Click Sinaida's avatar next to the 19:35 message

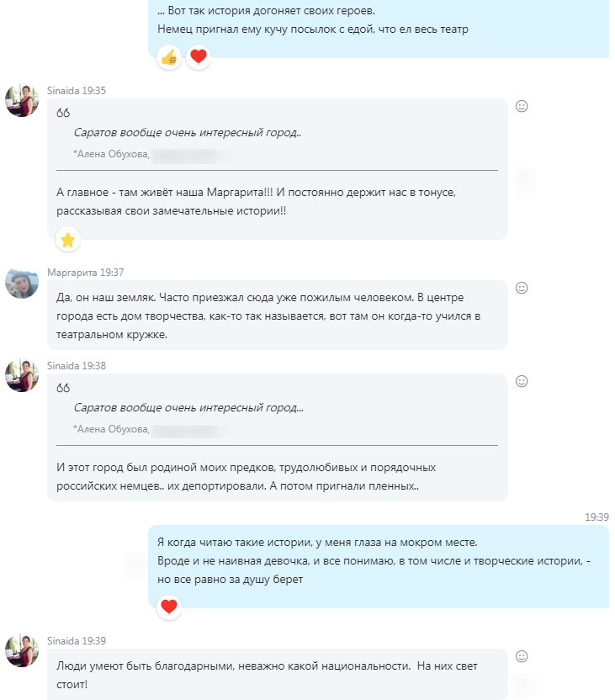(x=22, y=100)
